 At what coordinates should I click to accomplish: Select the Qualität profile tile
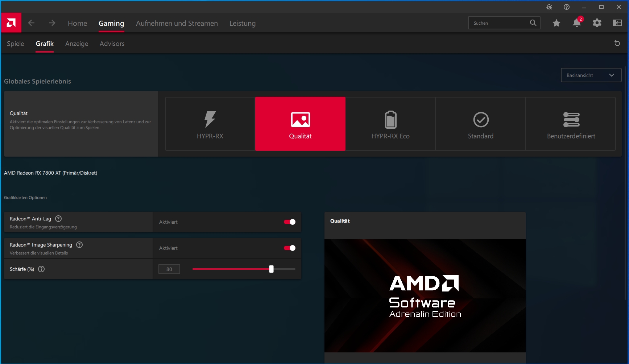[x=300, y=124]
